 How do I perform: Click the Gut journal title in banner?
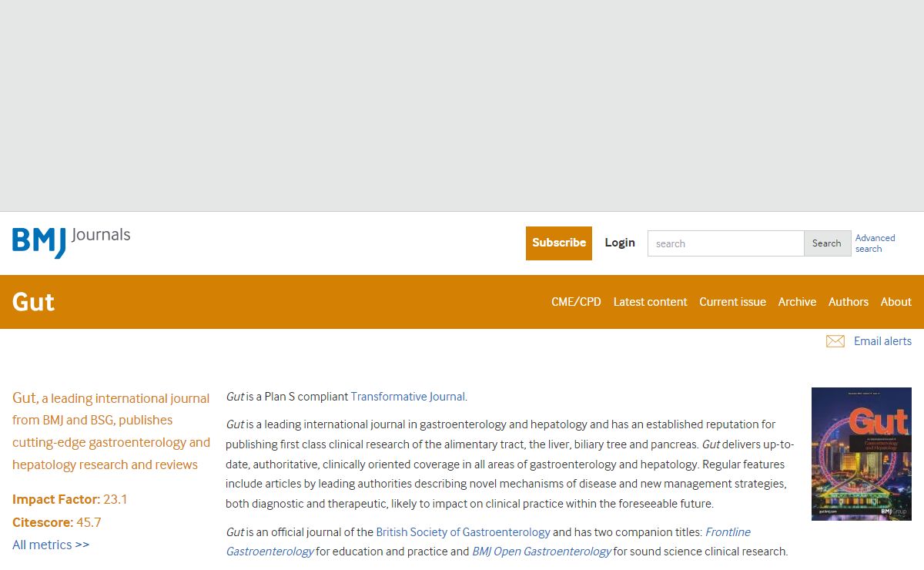pyautogui.click(x=33, y=302)
